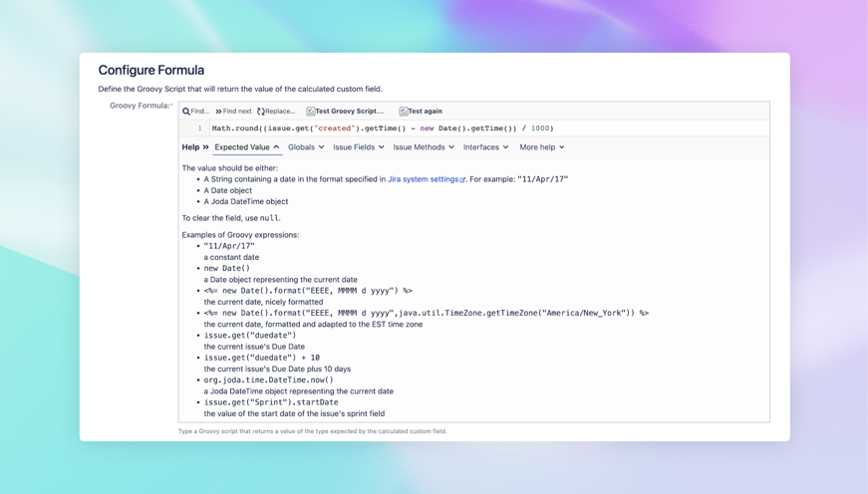This screenshot has height=494, width=868.
Task: Click the Test again icon
Action: (404, 112)
